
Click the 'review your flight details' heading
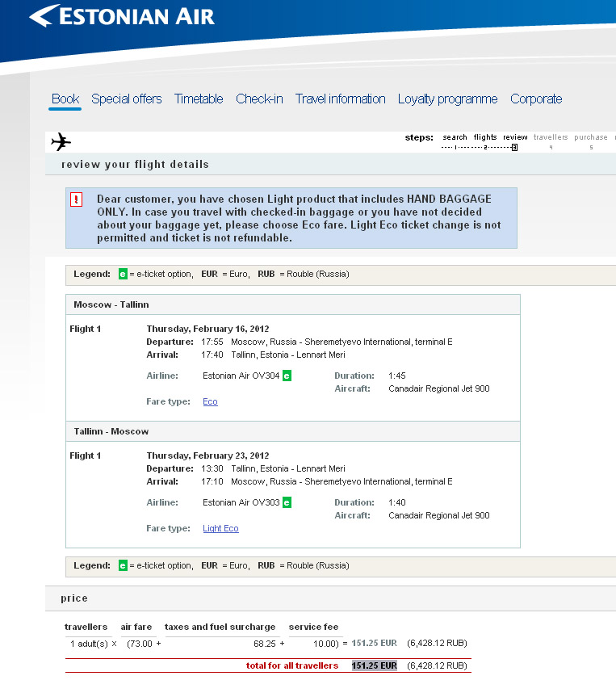[x=136, y=165]
